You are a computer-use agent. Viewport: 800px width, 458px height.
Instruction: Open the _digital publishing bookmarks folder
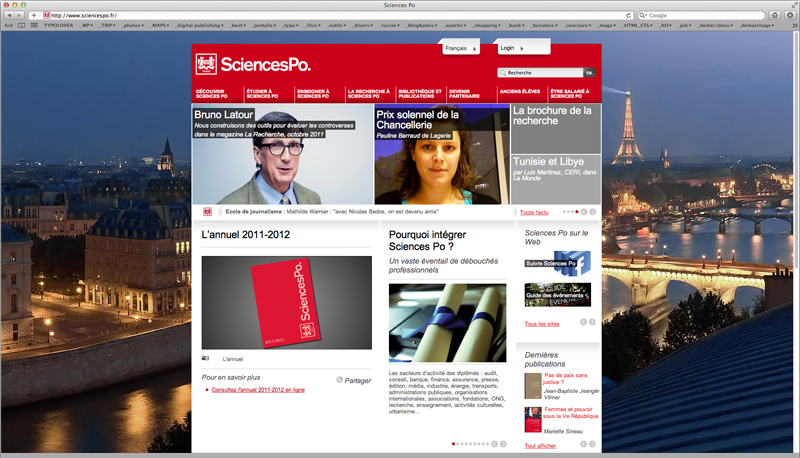tap(199, 25)
